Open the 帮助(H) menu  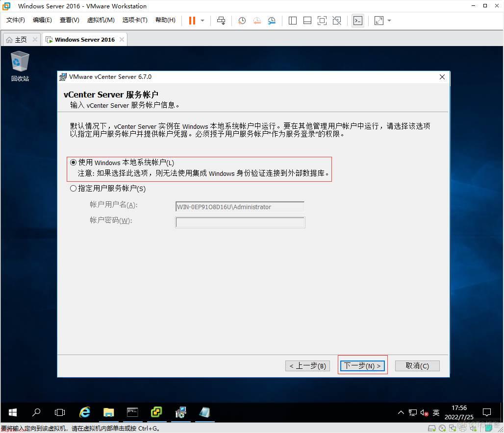pos(165,20)
